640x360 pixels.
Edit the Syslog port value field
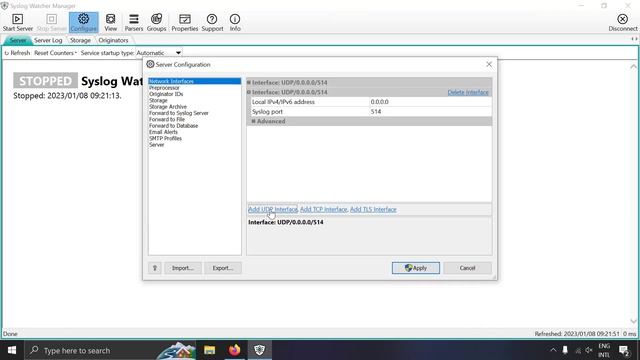[430, 111]
